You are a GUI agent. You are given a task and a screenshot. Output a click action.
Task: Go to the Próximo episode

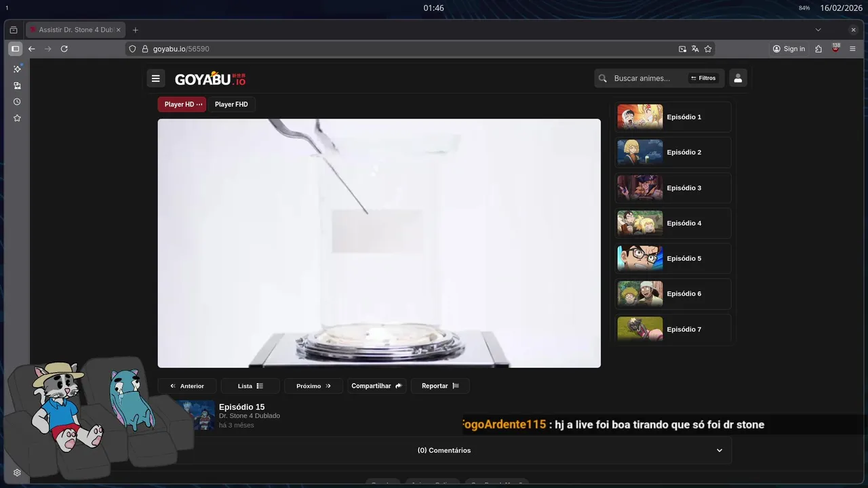pyautogui.click(x=313, y=386)
